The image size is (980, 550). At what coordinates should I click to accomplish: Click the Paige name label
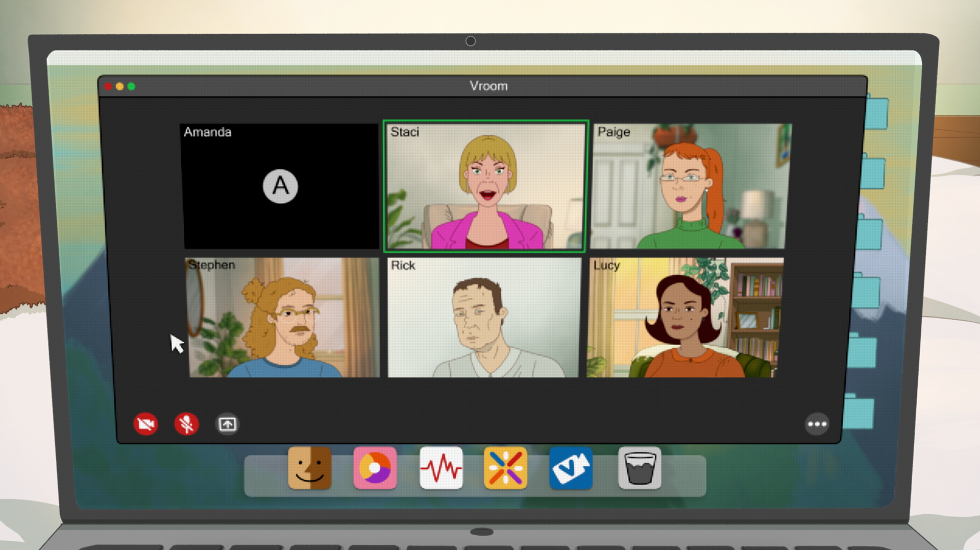point(614,132)
